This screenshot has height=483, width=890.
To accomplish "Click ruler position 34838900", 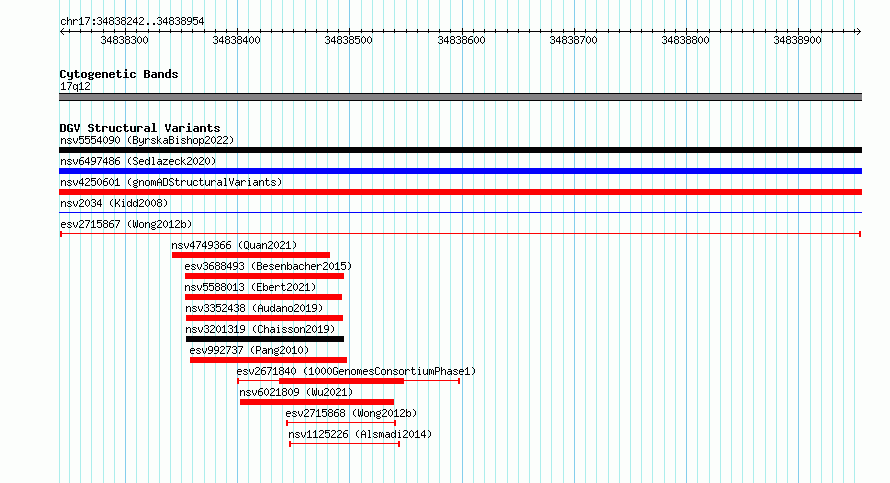I will pyautogui.click(x=797, y=40).
